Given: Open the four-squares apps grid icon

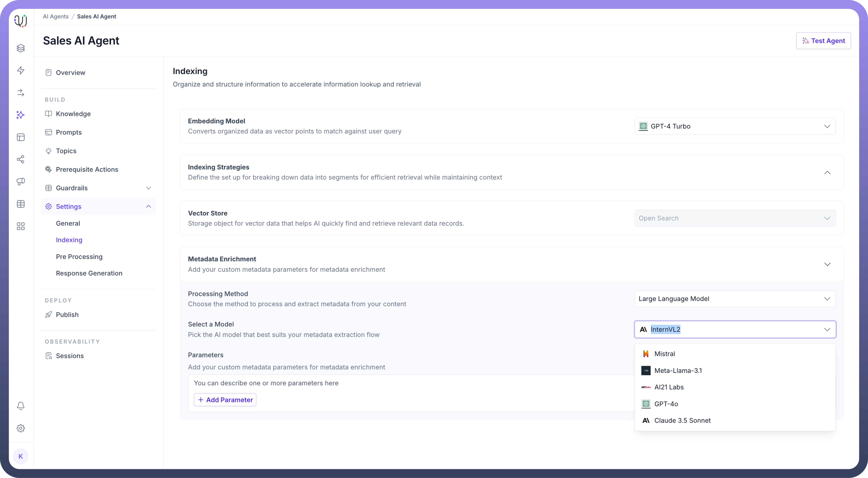Looking at the screenshot, I should point(21,226).
